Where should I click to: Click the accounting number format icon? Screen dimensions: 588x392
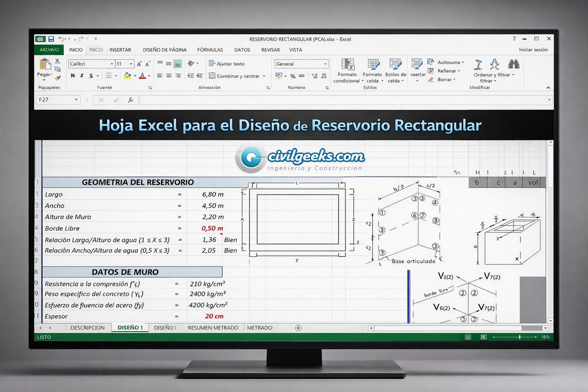(279, 76)
